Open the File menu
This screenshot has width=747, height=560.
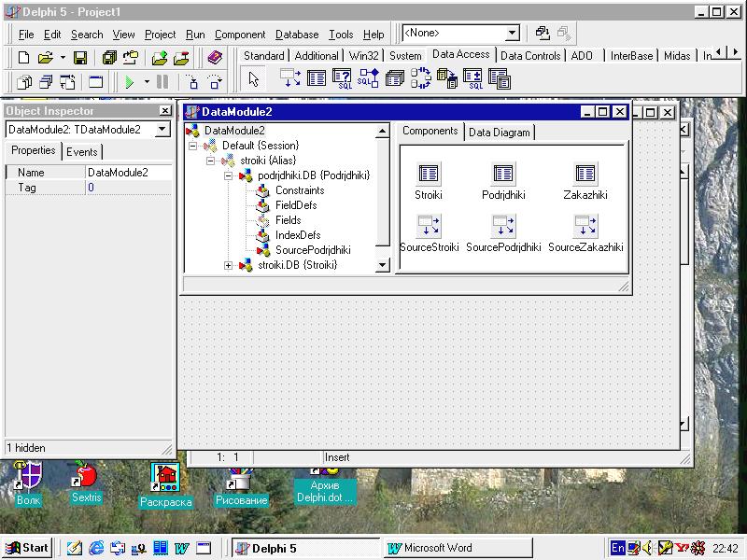tap(26, 35)
